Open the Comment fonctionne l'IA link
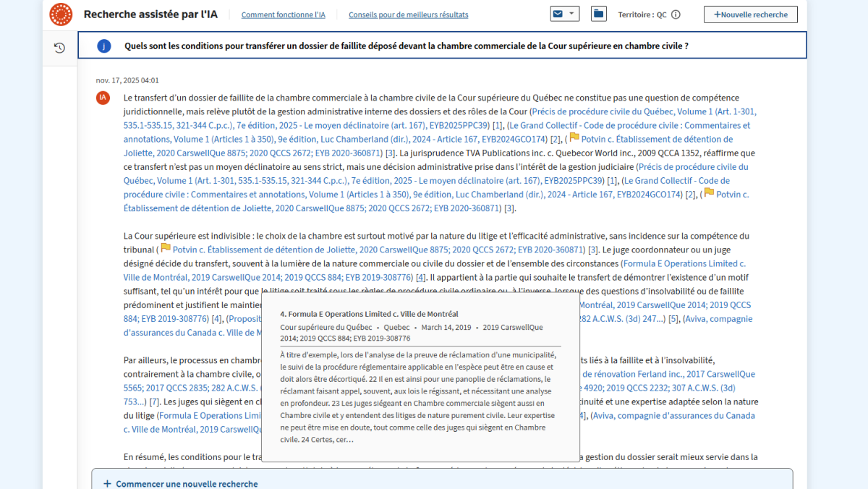The width and height of the screenshot is (868, 489). [x=284, y=14]
